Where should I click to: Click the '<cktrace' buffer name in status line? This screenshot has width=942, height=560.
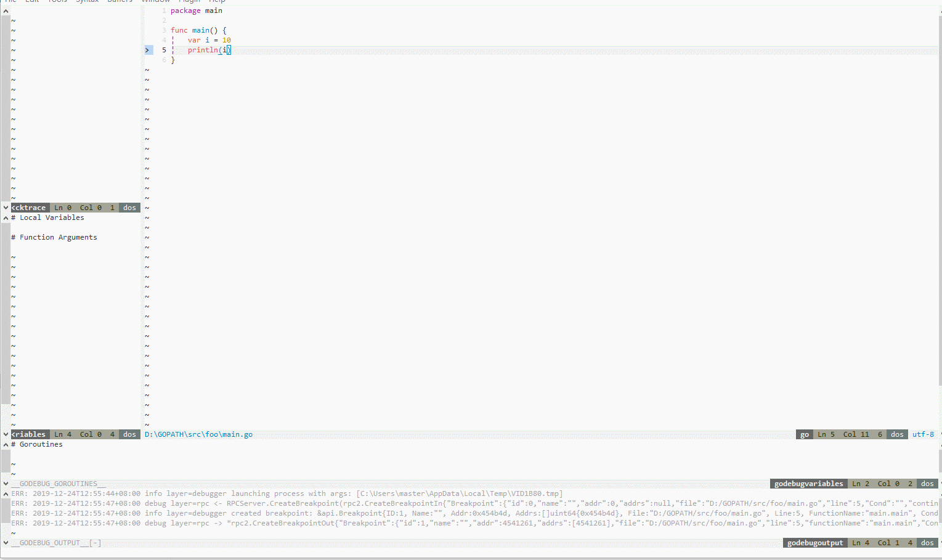(x=29, y=208)
